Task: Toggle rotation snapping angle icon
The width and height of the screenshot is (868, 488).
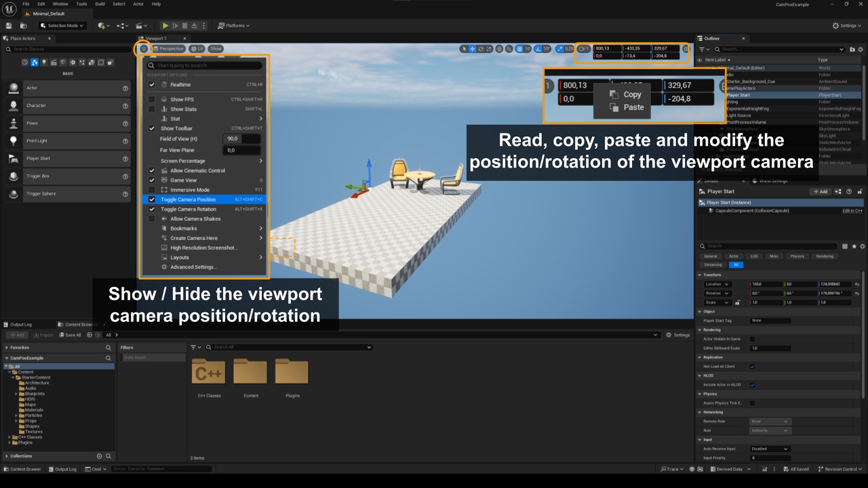Action: (x=538, y=49)
